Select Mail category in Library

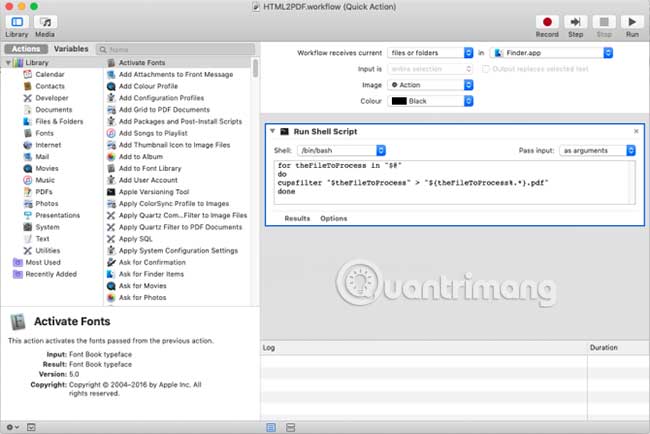point(42,157)
